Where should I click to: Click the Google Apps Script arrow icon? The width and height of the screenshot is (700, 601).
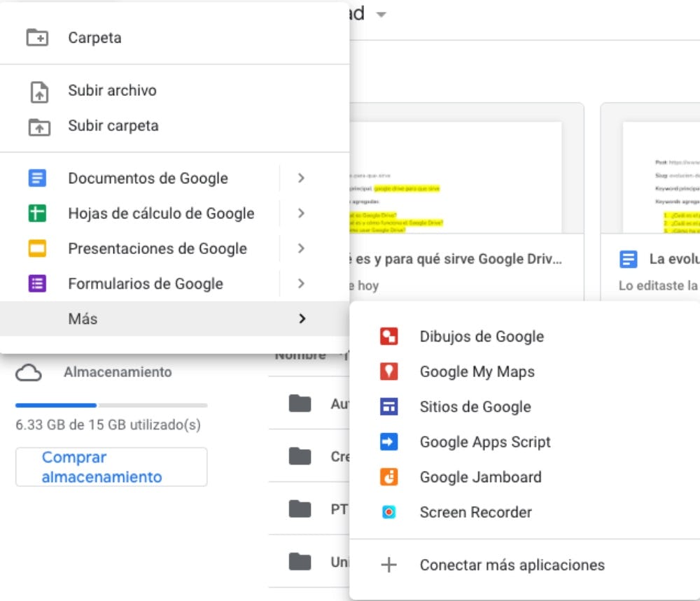point(388,442)
